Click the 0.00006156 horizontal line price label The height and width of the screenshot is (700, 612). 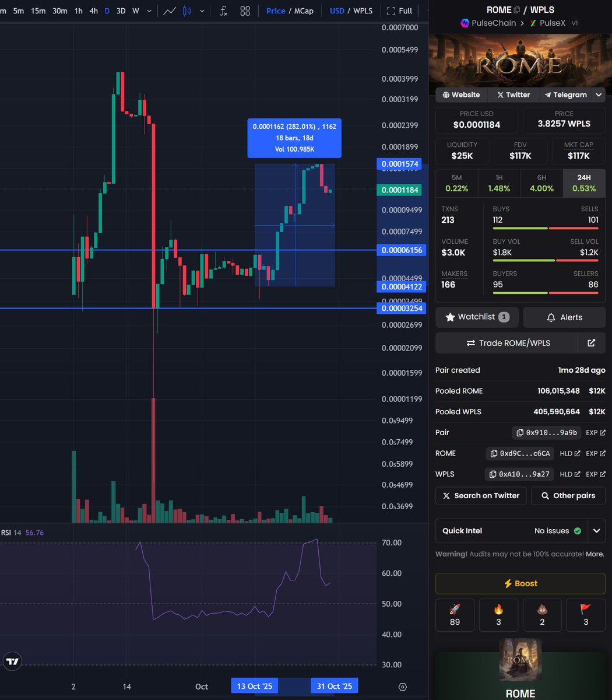coord(402,250)
